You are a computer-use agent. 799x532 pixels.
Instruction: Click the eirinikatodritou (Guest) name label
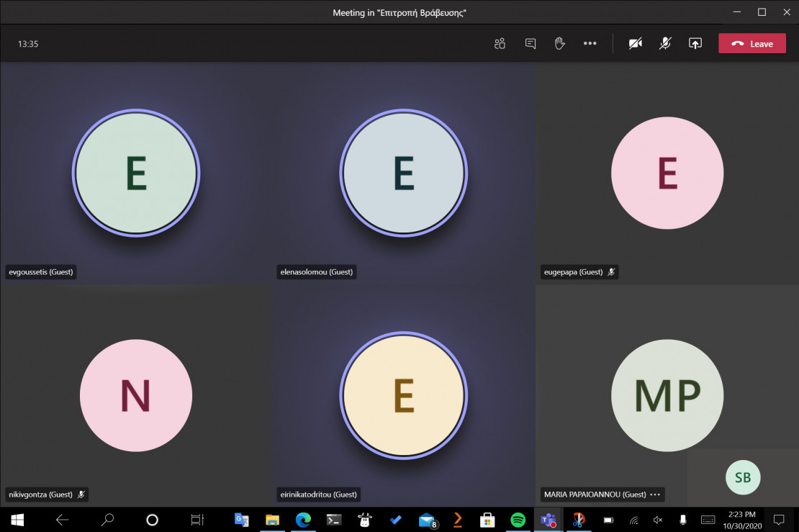tap(318, 495)
